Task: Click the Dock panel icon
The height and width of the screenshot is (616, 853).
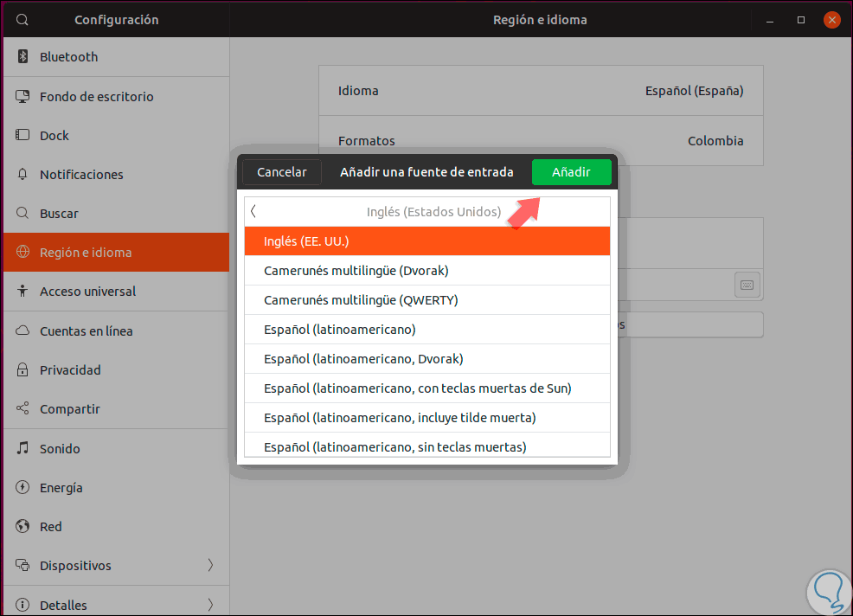Action: point(22,135)
